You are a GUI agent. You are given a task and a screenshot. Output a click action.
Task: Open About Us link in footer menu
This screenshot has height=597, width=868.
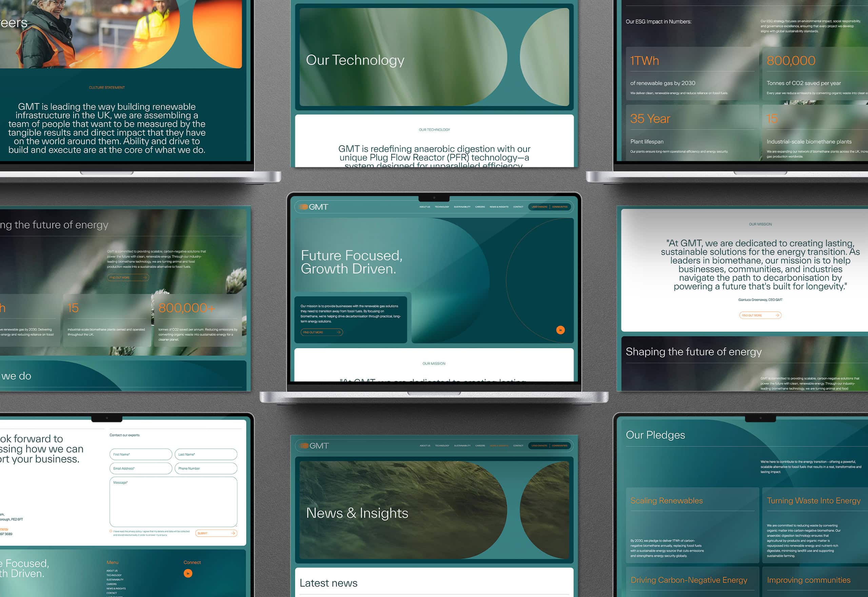click(x=112, y=571)
